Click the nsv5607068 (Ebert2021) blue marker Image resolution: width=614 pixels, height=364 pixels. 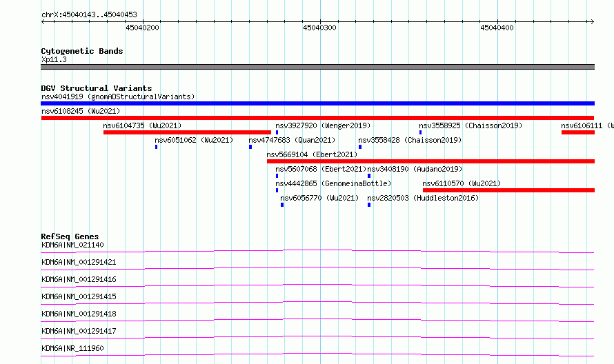(x=277, y=176)
